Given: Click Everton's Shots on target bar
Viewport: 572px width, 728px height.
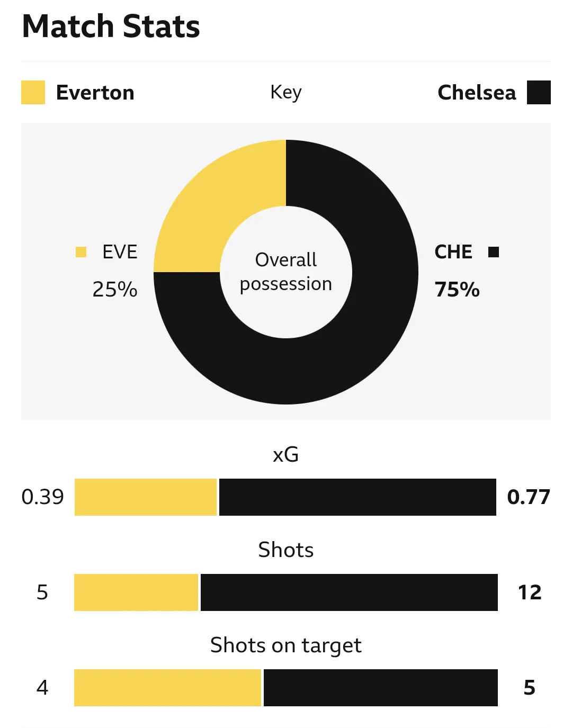Looking at the screenshot, I should [167, 688].
